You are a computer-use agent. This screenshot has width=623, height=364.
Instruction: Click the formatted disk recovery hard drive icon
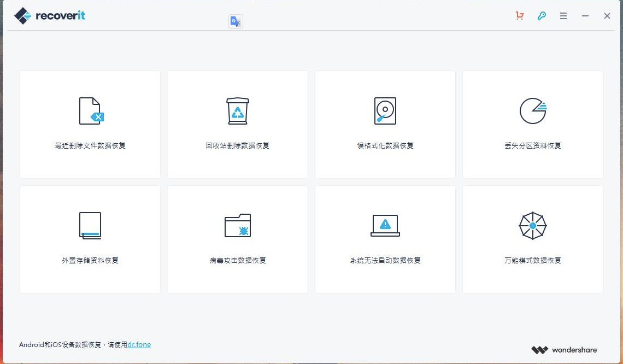point(385,111)
